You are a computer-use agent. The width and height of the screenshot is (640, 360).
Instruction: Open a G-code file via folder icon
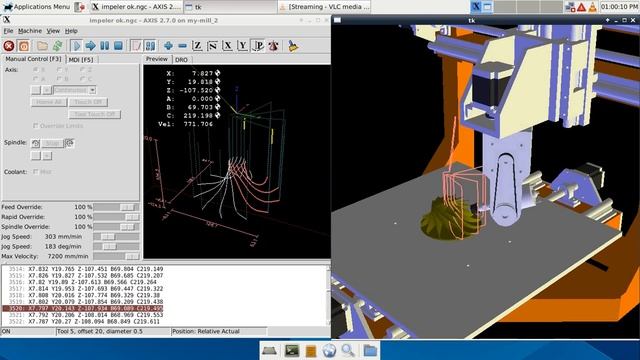(x=42, y=46)
